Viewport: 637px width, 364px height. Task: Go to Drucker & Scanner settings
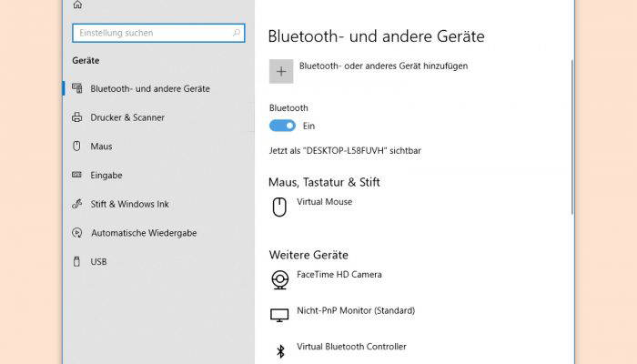pyautogui.click(x=127, y=117)
